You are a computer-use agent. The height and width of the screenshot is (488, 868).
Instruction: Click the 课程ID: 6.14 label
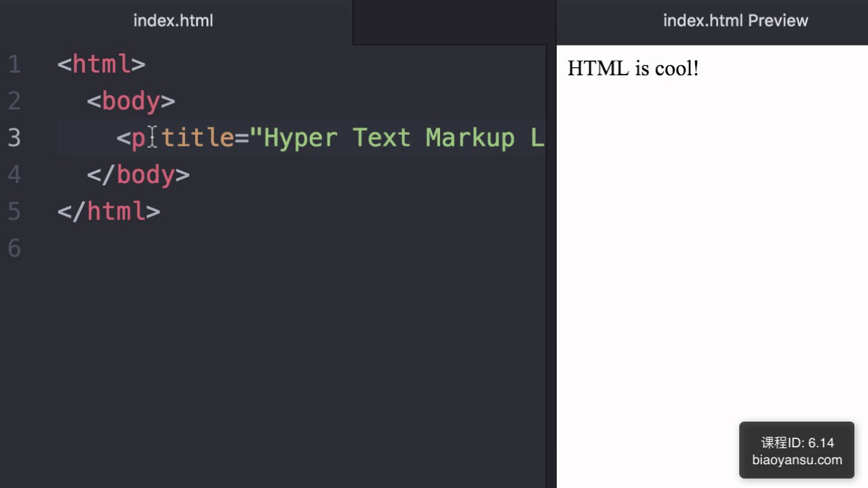click(x=797, y=443)
